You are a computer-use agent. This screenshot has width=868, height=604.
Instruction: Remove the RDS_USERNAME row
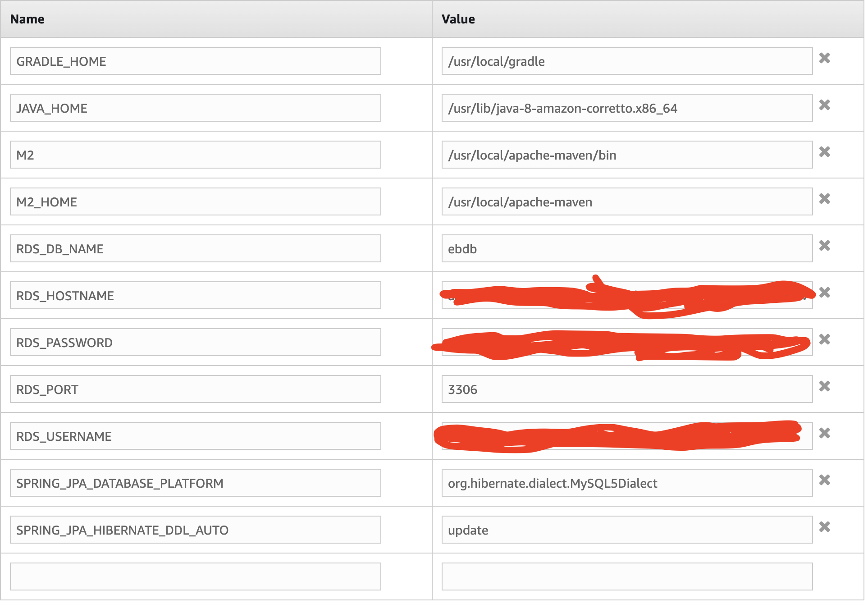(824, 433)
